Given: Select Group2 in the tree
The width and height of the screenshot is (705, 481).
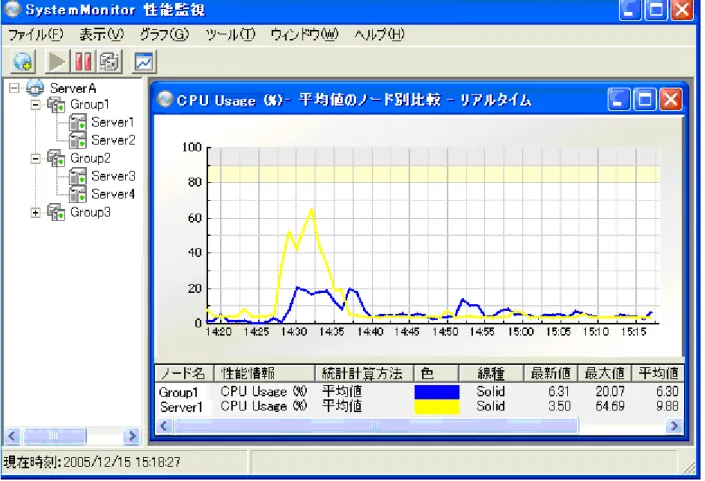Looking at the screenshot, I should (90, 159).
